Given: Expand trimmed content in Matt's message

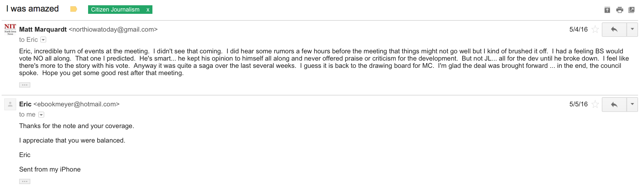Looking at the screenshot, I should (x=25, y=85).
